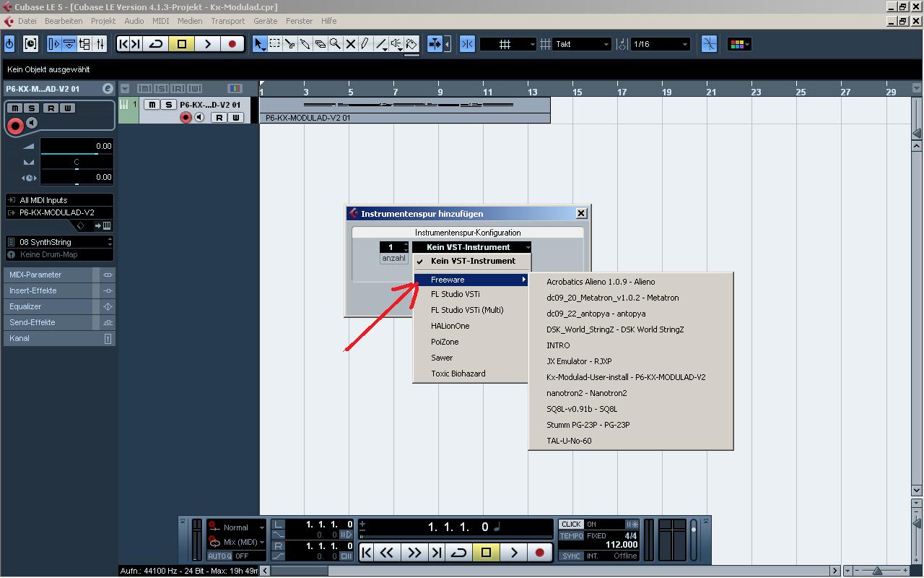Image resolution: width=924 pixels, height=578 pixels.
Task: Select the Color paint bucket tool
Action: [411, 44]
